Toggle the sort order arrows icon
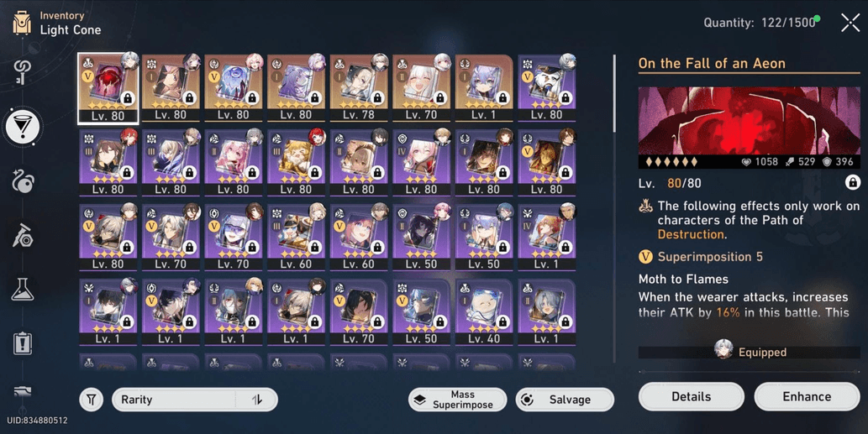This screenshot has width=868, height=434. coord(257,400)
